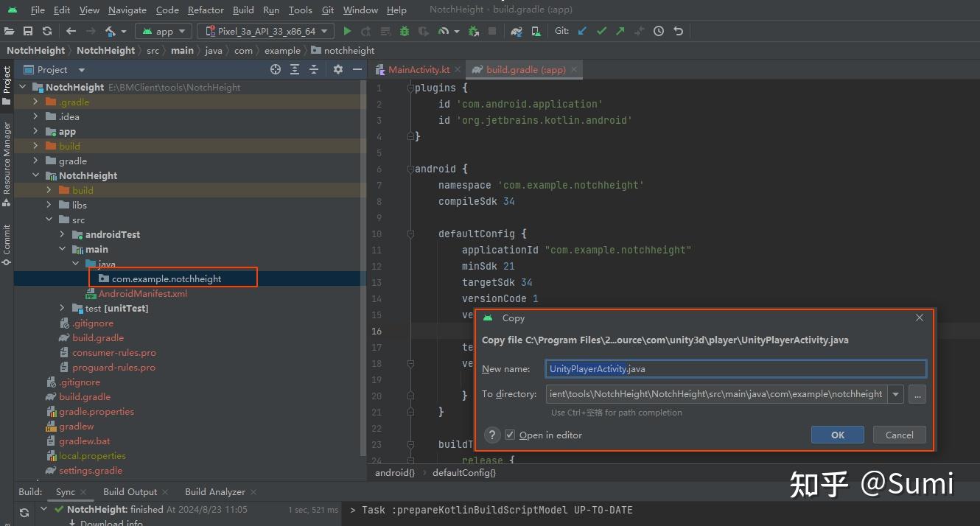
Task: Click the New name text field
Action: 735,368
